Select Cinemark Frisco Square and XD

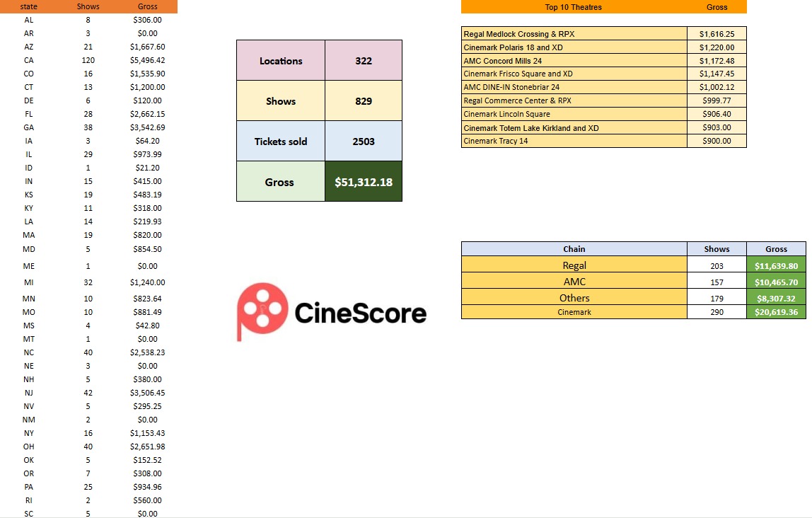[x=574, y=74]
